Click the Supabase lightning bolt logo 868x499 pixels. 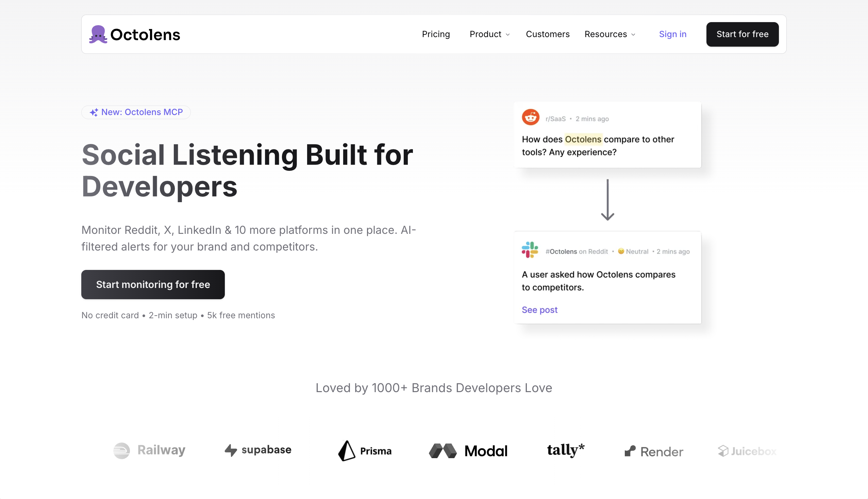[231, 450]
